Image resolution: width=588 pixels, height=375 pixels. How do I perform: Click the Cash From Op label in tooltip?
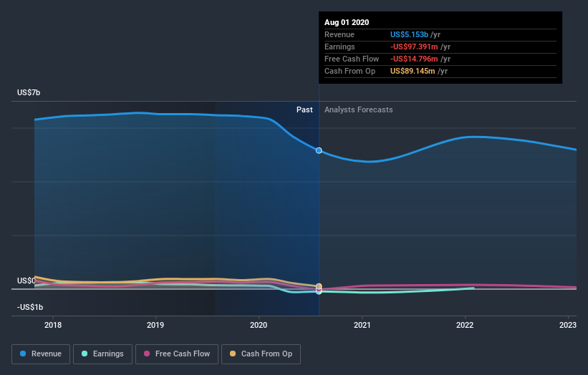[350, 71]
